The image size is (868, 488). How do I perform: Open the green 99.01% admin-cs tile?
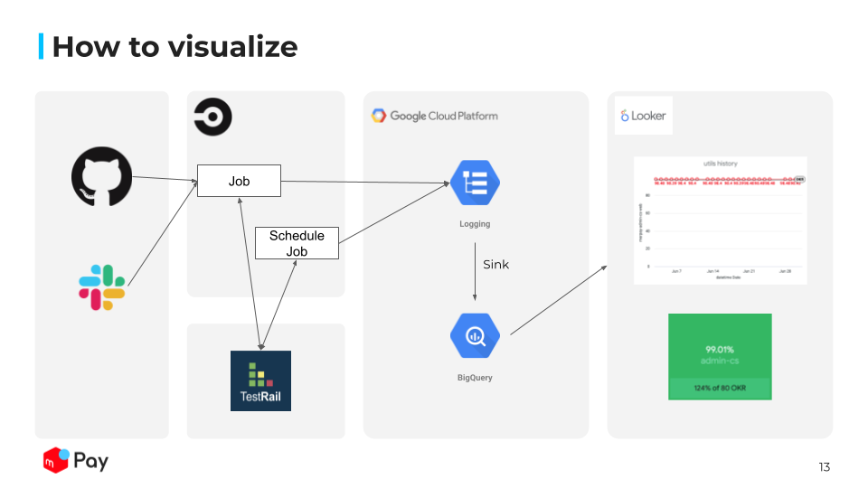721,357
